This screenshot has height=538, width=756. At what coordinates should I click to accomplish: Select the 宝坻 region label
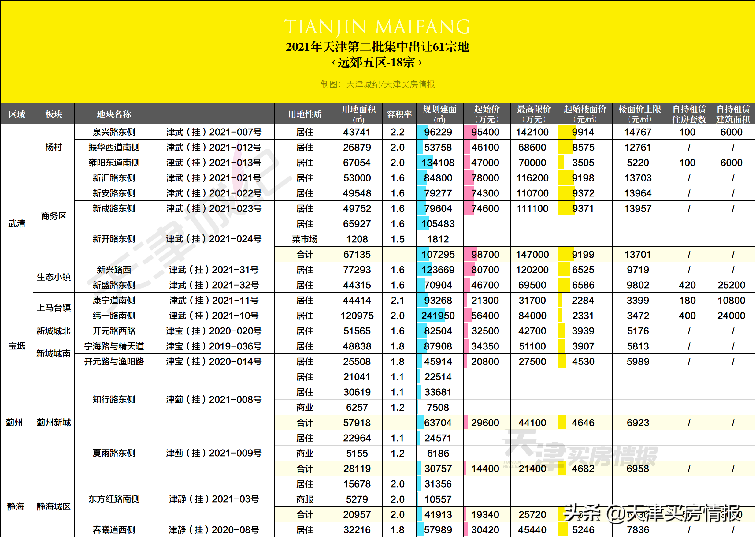(17, 346)
